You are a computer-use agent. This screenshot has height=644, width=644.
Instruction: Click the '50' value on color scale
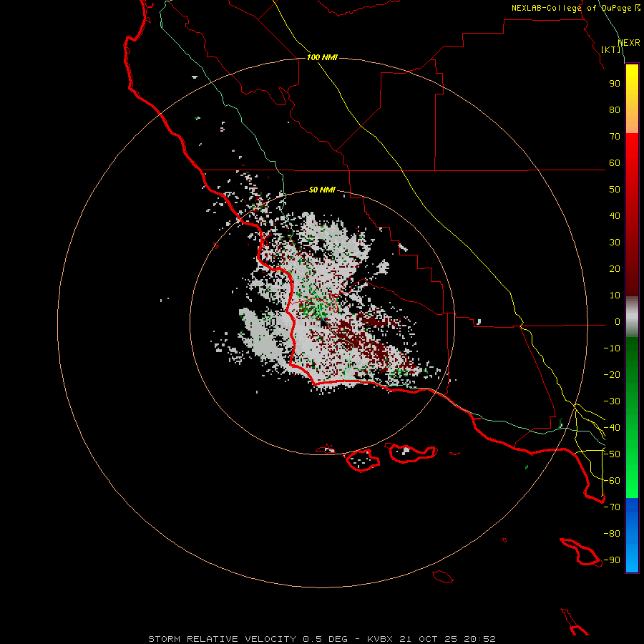click(615, 190)
